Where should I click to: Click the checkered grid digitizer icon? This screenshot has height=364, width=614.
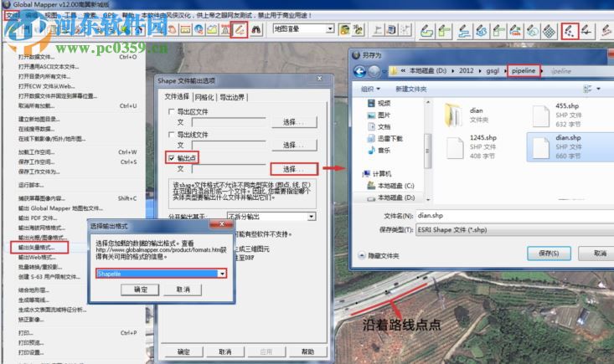(549, 31)
